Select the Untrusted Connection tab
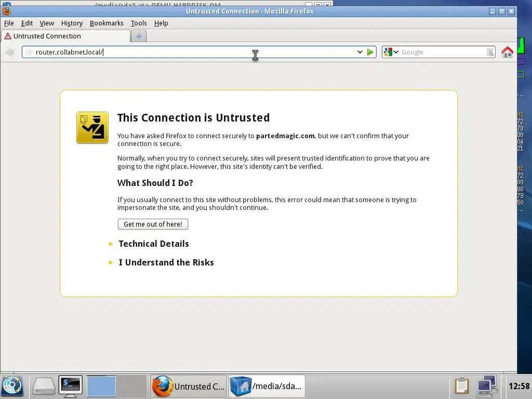The width and height of the screenshot is (532, 399). [65, 36]
